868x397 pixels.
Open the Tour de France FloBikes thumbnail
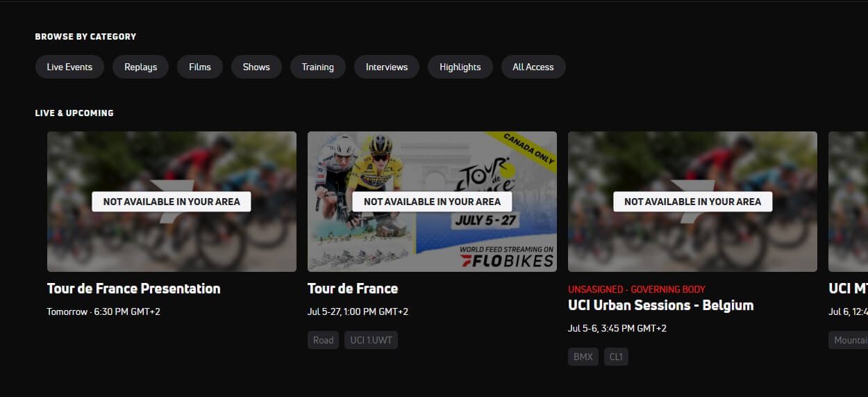(432, 202)
